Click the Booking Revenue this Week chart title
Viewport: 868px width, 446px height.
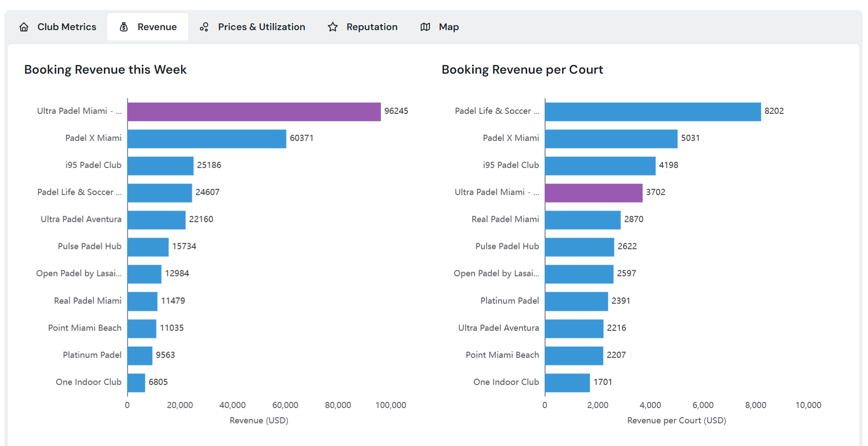[106, 69]
